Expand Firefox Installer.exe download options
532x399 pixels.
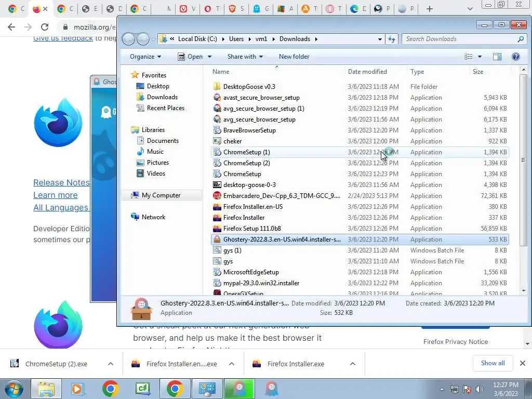point(353,364)
